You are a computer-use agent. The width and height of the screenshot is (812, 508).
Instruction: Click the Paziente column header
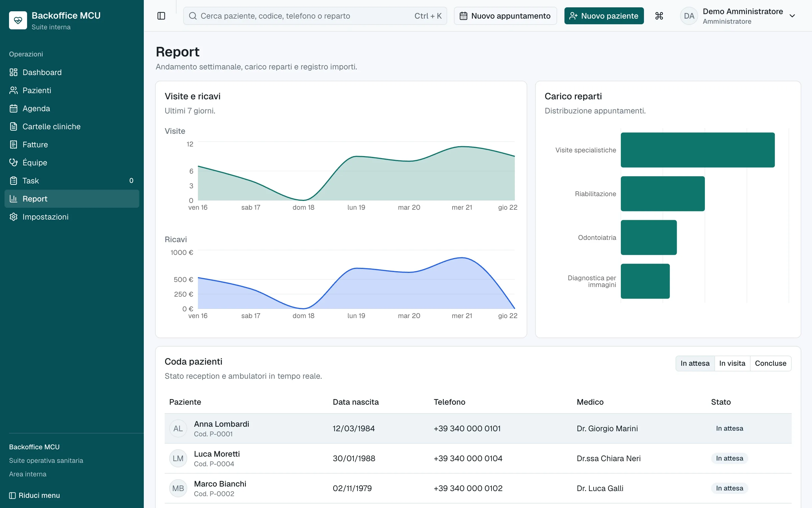pos(185,402)
